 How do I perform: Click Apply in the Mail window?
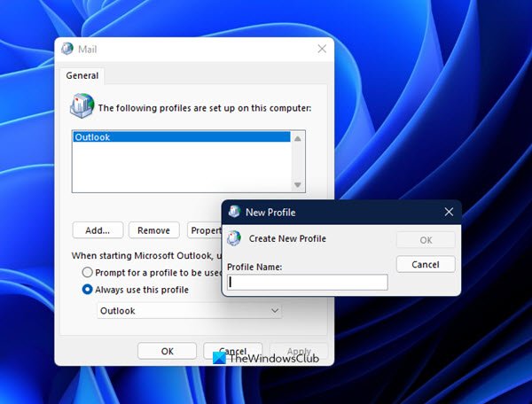[x=299, y=351]
